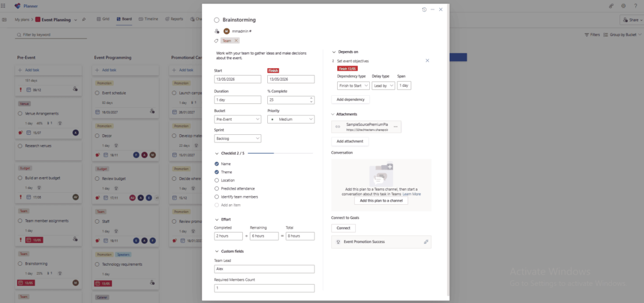The image size is (644, 303).
Task: Click Add this plan to a channel
Action: pyautogui.click(x=381, y=200)
